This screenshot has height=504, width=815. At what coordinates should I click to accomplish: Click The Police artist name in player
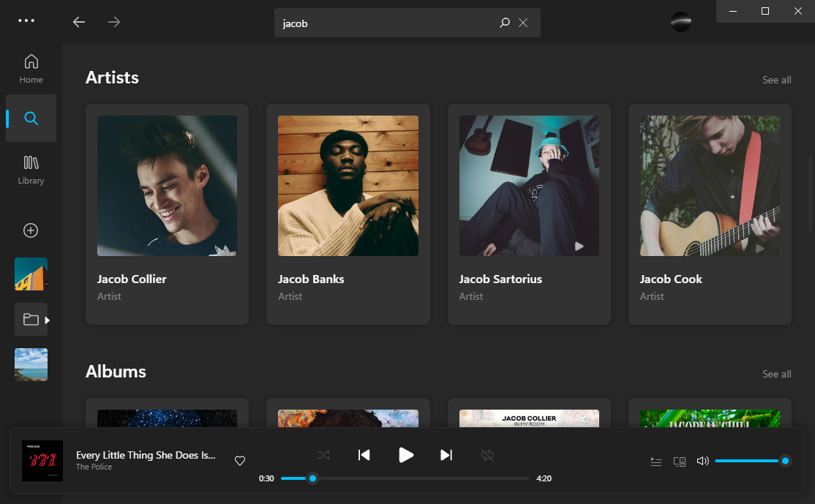pos(94,467)
